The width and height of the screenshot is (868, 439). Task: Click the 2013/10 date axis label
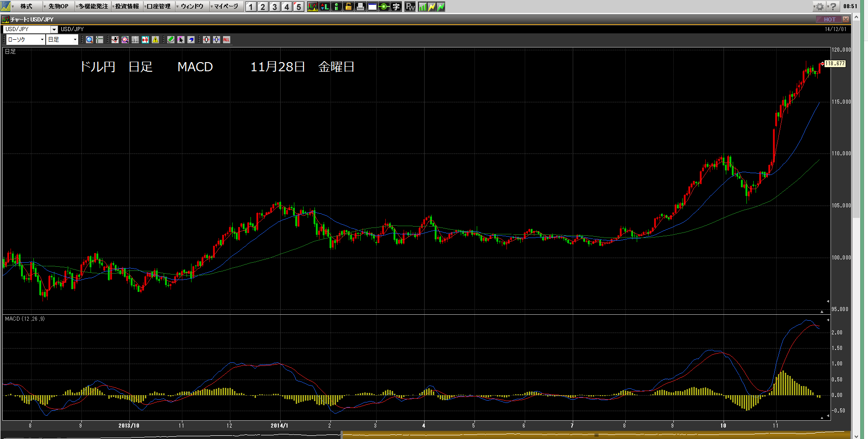point(129,425)
